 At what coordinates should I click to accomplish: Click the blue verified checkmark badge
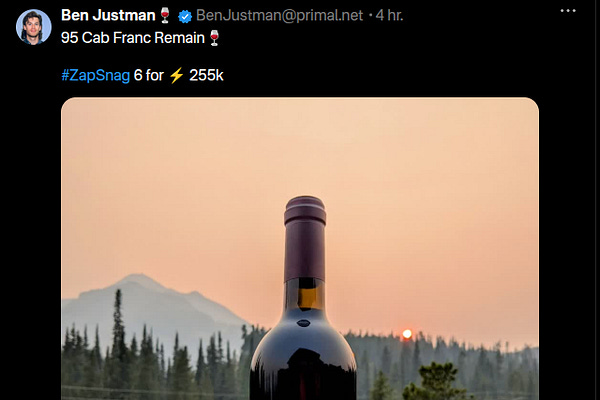click(x=185, y=16)
